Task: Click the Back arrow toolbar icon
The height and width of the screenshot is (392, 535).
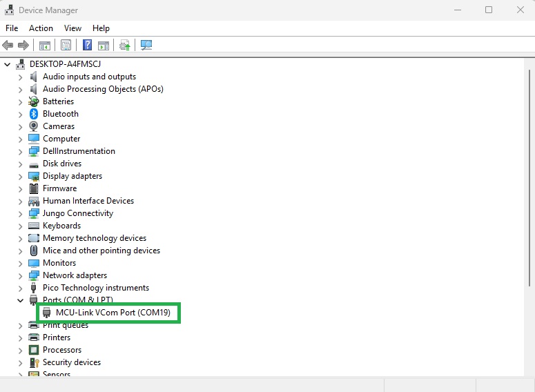Action: [8, 45]
